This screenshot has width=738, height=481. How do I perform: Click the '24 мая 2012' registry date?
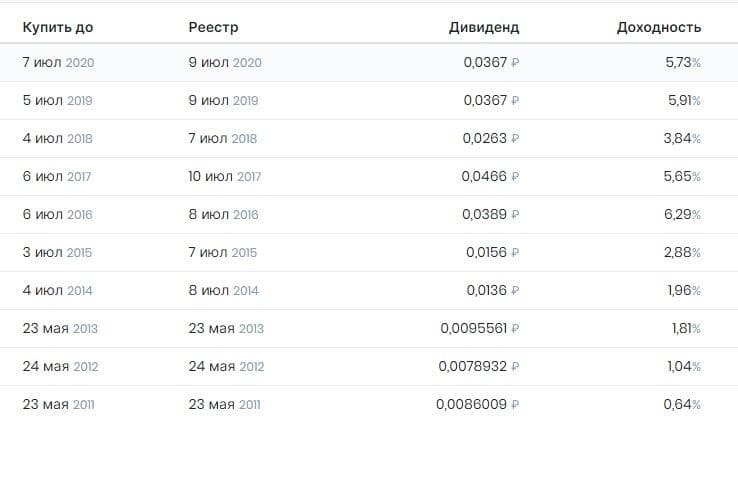coord(227,366)
